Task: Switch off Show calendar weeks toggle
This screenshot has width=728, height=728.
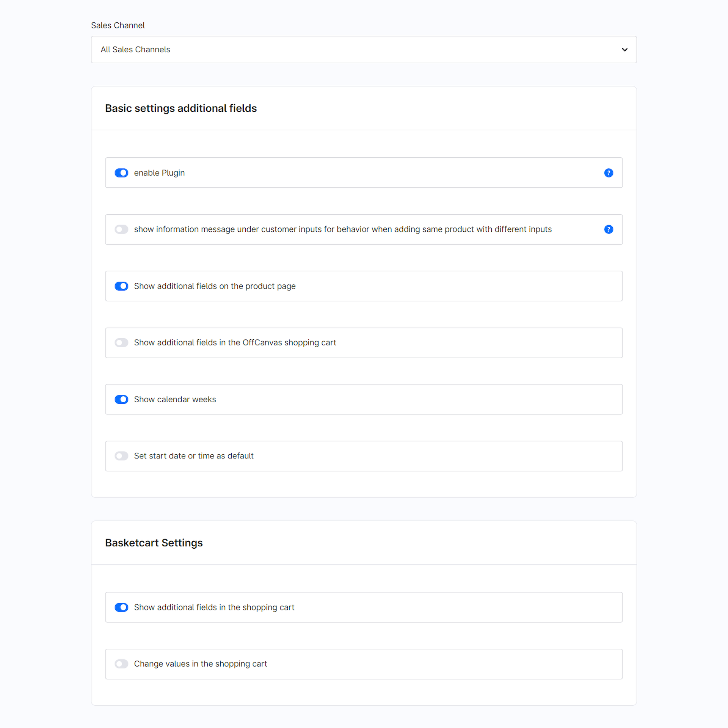Action: tap(121, 399)
